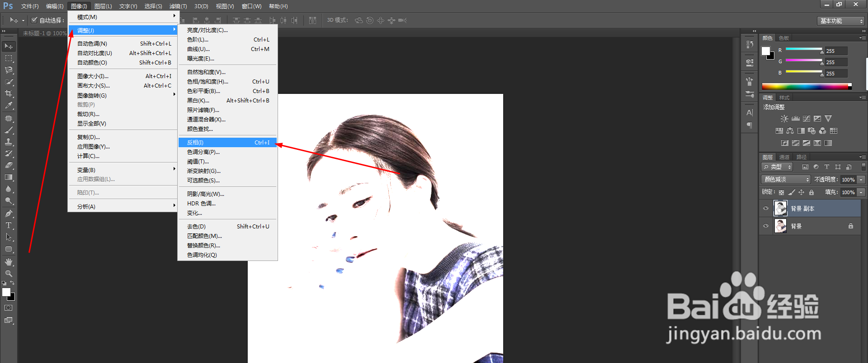Open the layer filter 类型 dropdown
The width and height of the screenshot is (868, 363).
pos(777,167)
